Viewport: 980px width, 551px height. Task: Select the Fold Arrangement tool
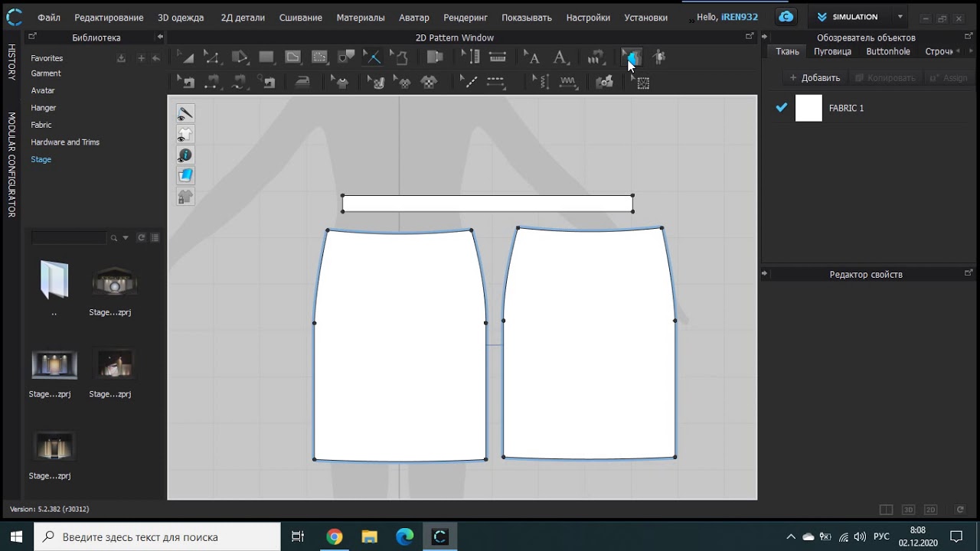434,57
